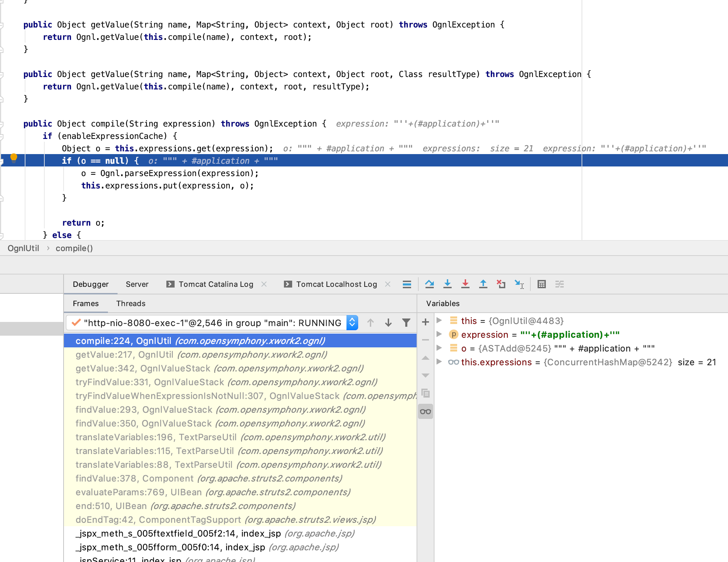728x562 pixels.
Task: Open Evaluate Expression calculator icon
Action: (542, 284)
